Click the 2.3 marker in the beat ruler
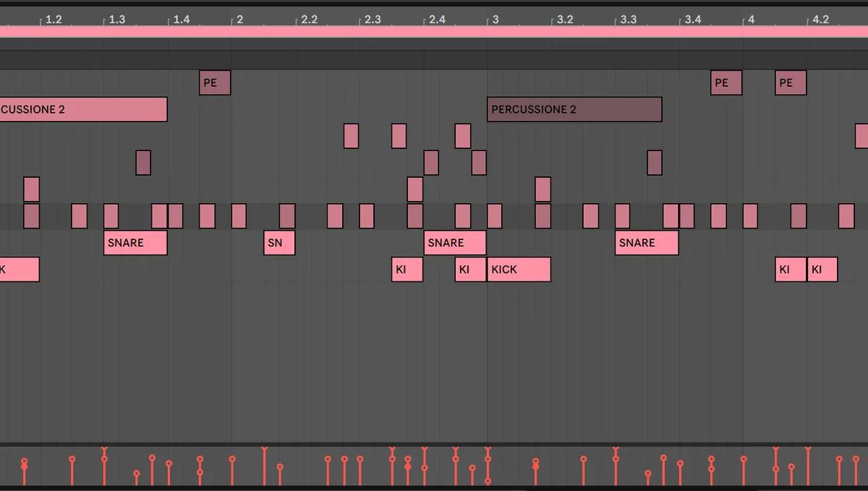The height and width of the screenshot is (491, 868). point(373,20)
